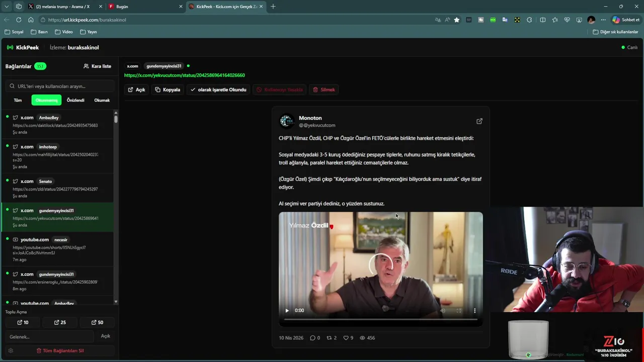Screen dimensions: 644x362
Task: Open the x.com link from AmbazBey
Action: pyautogui.click(x=57, y=124)
